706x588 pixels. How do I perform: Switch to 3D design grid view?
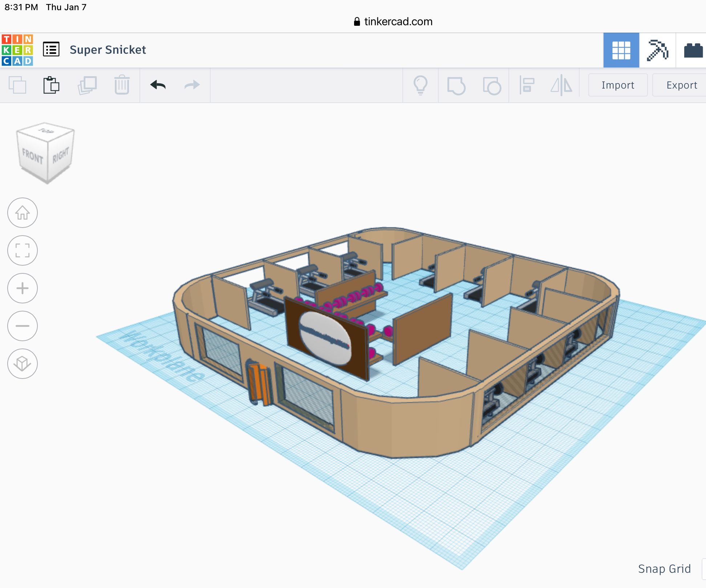click(x=621, y=50)
